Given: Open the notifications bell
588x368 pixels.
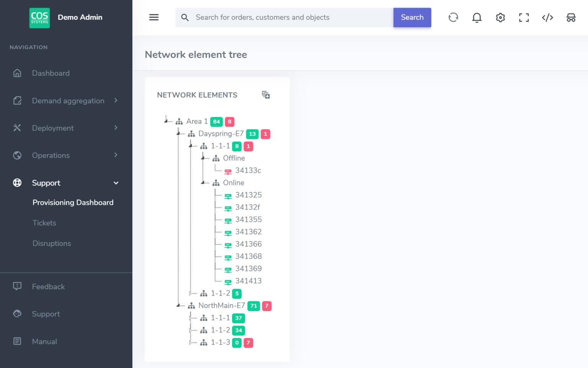Looking at the screenshot, I should (477, 18).
